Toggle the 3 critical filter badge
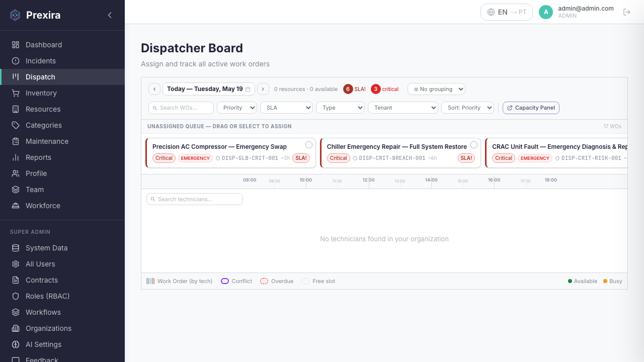Screen dimensions: 644x362 tap(385, 89)
